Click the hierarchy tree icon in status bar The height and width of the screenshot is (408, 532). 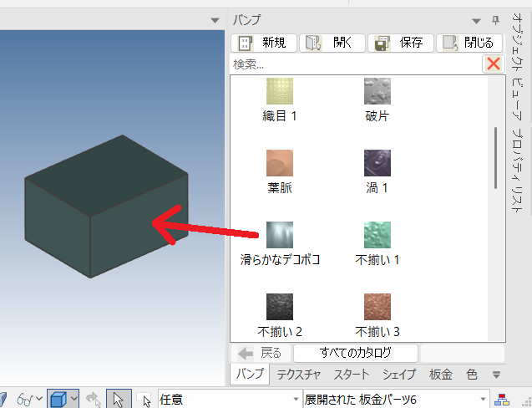[502, 400]
